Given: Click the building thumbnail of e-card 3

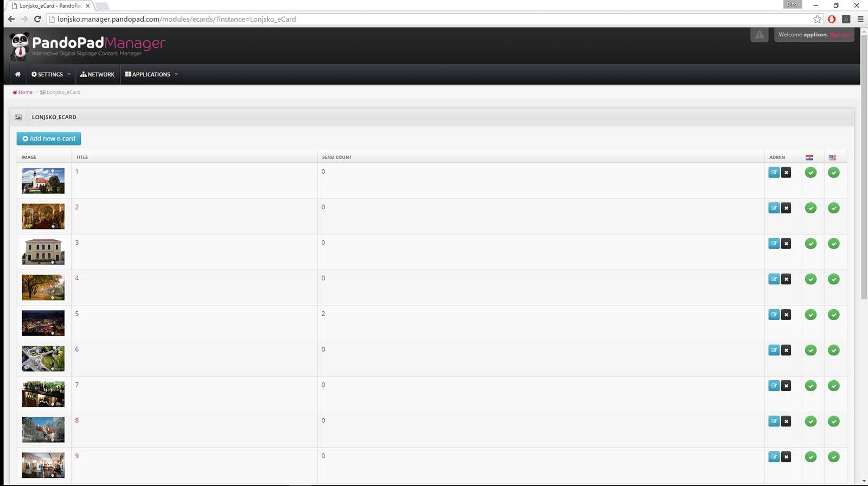Looking at the screenshot, I should [x=43, y=252].
